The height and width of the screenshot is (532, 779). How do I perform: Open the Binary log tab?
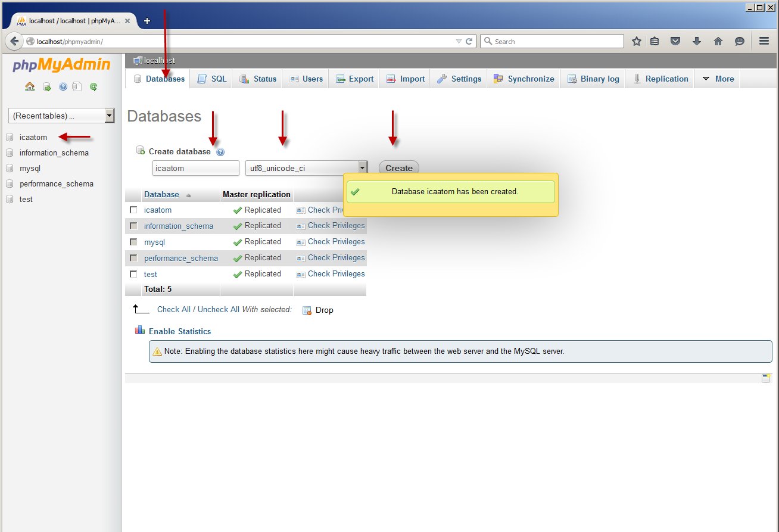click(593, 79)
